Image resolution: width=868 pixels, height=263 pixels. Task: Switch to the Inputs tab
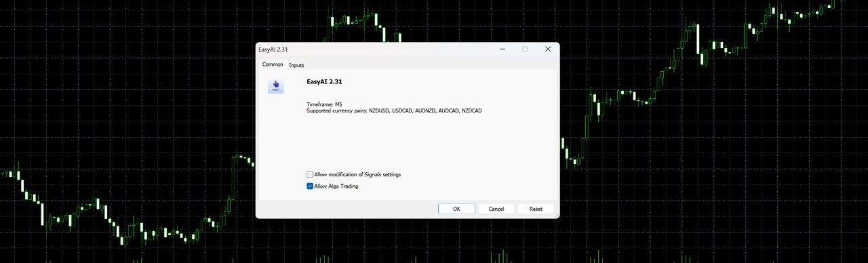coord(296,65)
